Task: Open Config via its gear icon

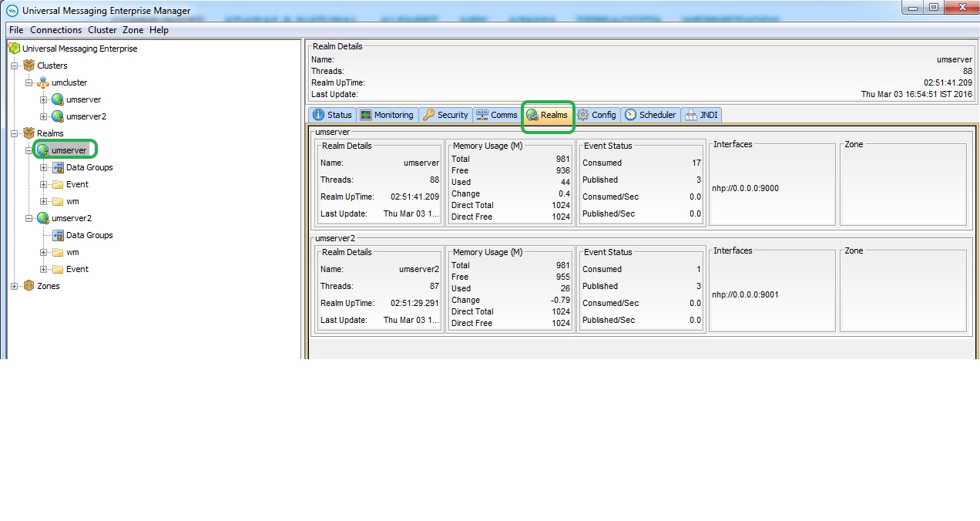Action: tap(583, 115)
